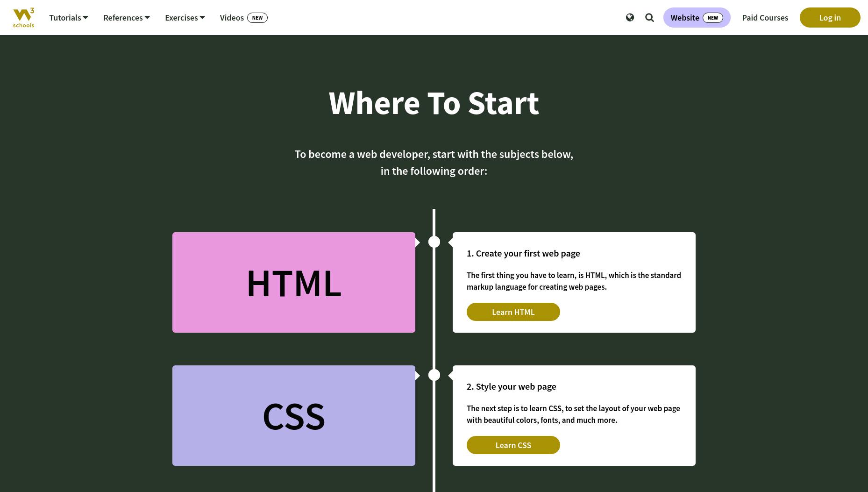Viewport: 868px width, 492px height.
Task: Go to Paid Courses
Action: [765, 17]
